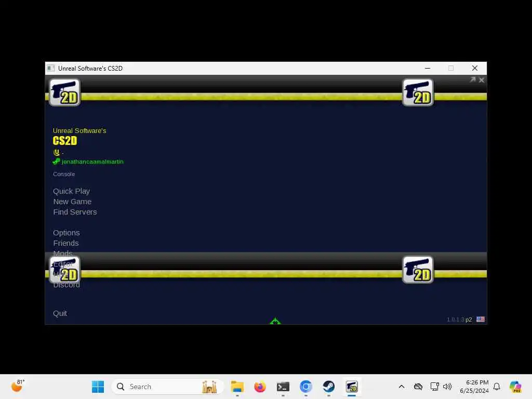Start a Quick Play match

(x=71, y=191)
